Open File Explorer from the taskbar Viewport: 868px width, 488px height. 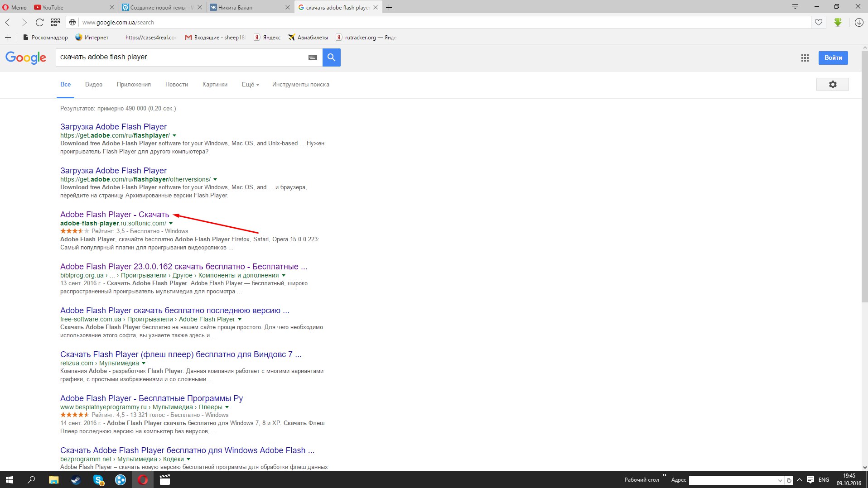[53, 480]
